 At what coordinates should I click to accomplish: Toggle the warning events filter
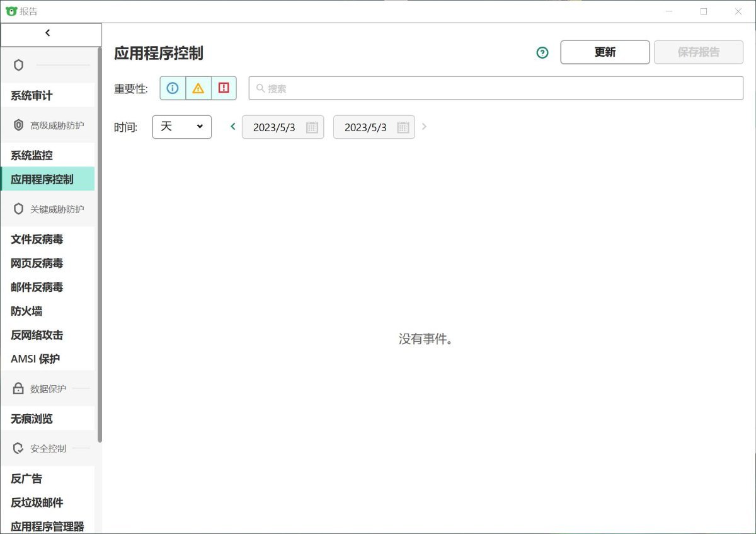click(x=198, y=88)
